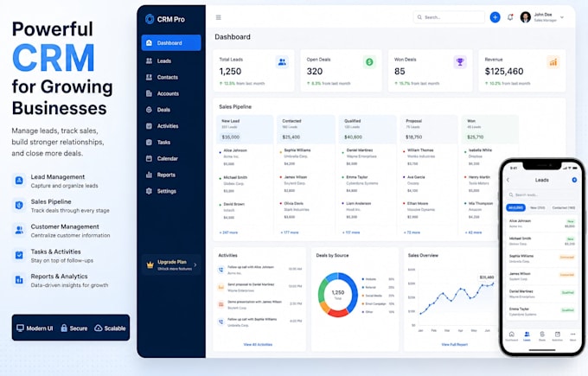Tap the back arrow in phone Leads screen
The width and height of the screenshot is (588, 376).
[508, 181]
